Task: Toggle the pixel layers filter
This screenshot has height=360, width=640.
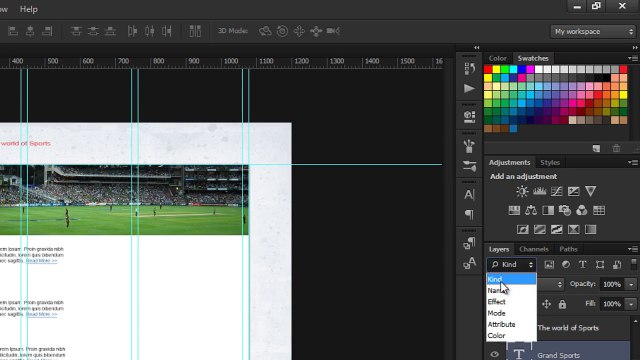Action: point(549,264)
